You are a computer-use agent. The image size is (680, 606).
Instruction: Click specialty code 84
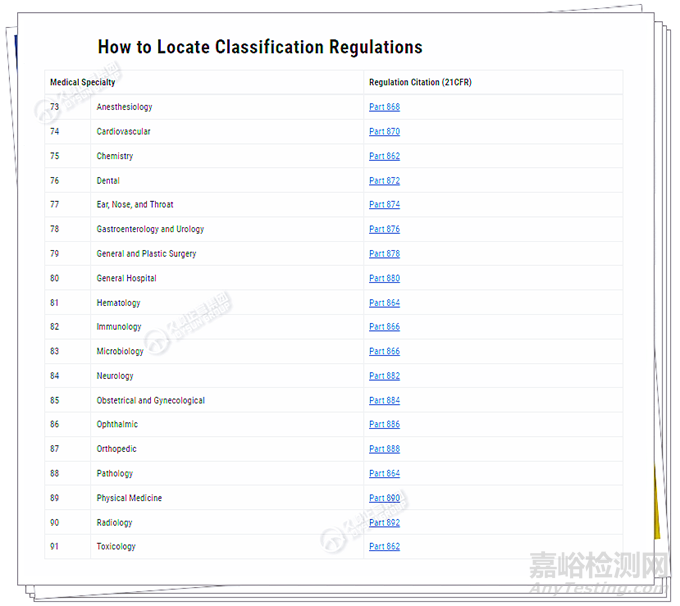coord(55,376)
